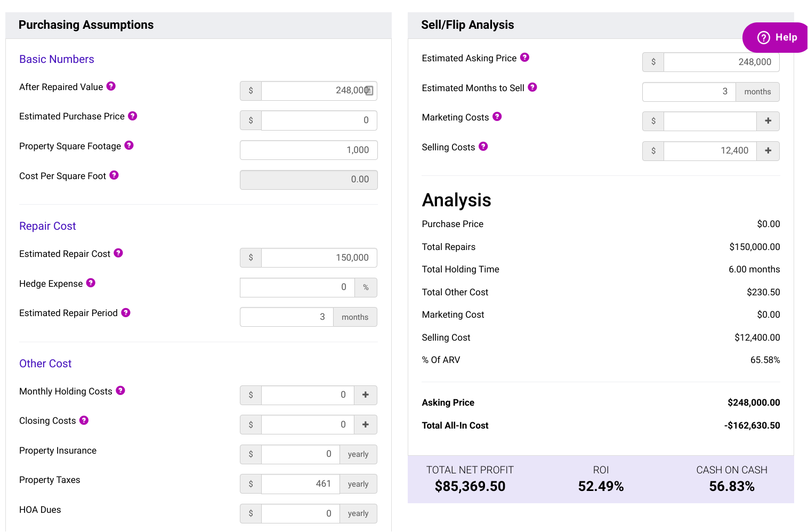Screen dimensions: 808x532
Task: Click Estimated Repair Period help icon
Action: coord(126,312)
